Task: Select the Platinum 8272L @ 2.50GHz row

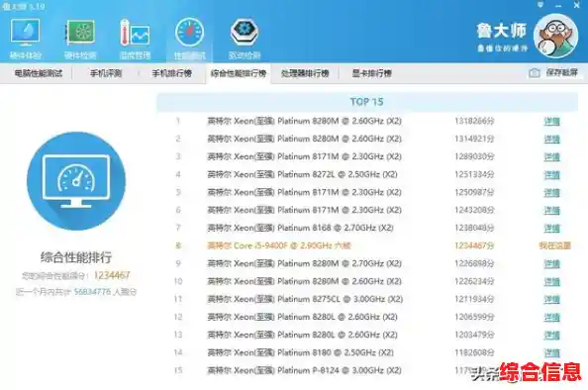Action: pyautogui.click(x=367, y=175)
